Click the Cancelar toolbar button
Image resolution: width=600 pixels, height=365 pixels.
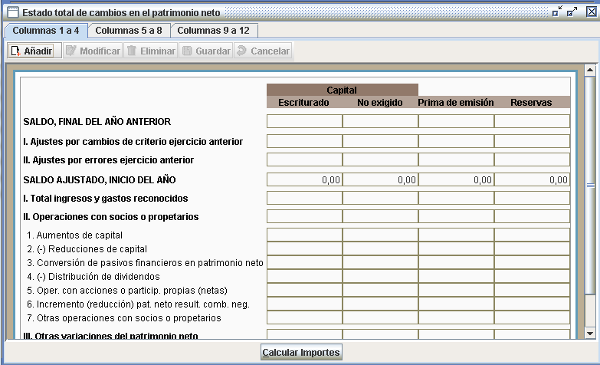click(x=263, y=51)
